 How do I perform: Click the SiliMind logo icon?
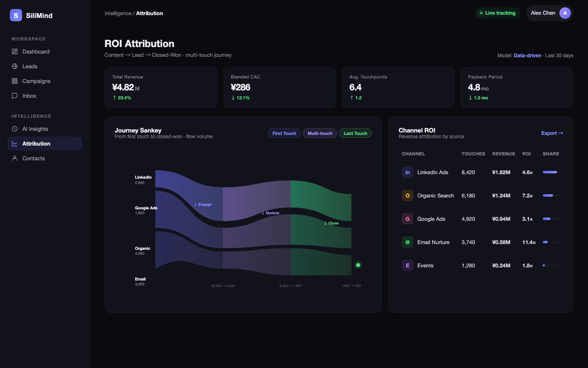click(16, 15)
